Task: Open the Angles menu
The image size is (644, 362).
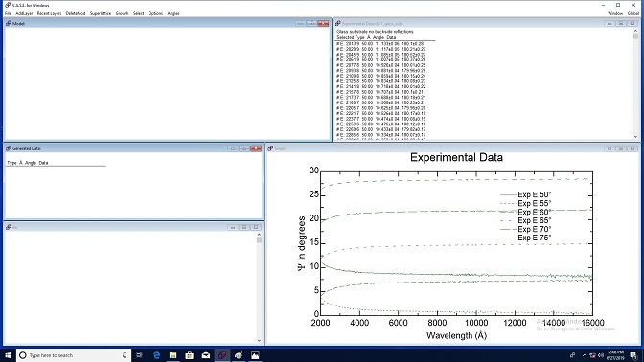Action: pyautogui.click(x=172, y=13)
